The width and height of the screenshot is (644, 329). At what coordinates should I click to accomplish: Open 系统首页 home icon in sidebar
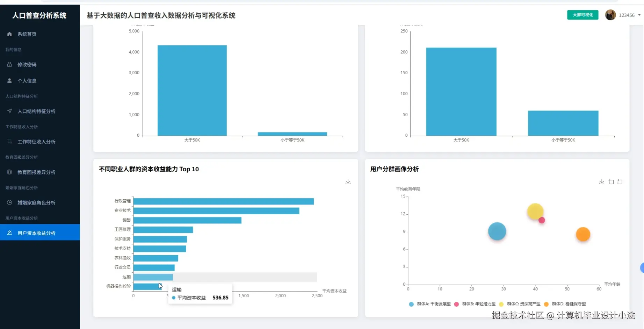point(9,34)
